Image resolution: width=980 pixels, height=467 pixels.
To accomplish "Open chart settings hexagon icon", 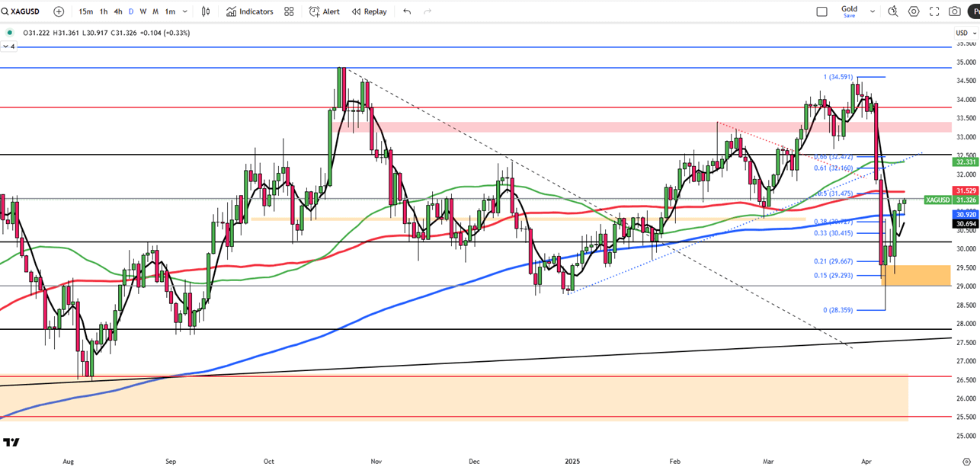I will click(914, 11).
